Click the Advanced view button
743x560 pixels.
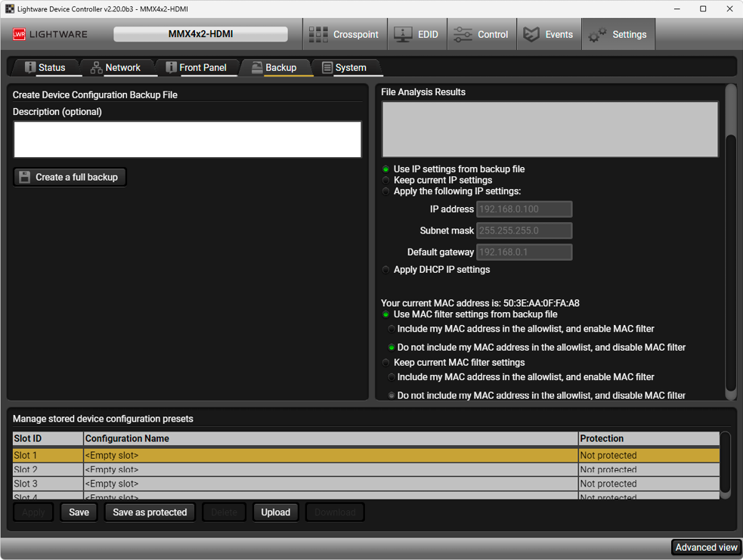coord(706,548)
